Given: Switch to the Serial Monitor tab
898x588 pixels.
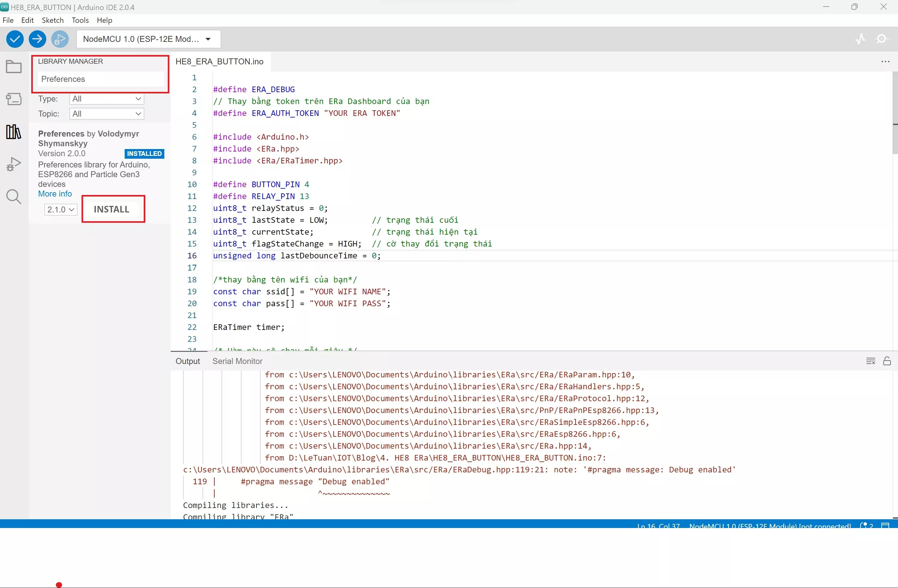Looking at the screenshot, I should tap(237, 361).
